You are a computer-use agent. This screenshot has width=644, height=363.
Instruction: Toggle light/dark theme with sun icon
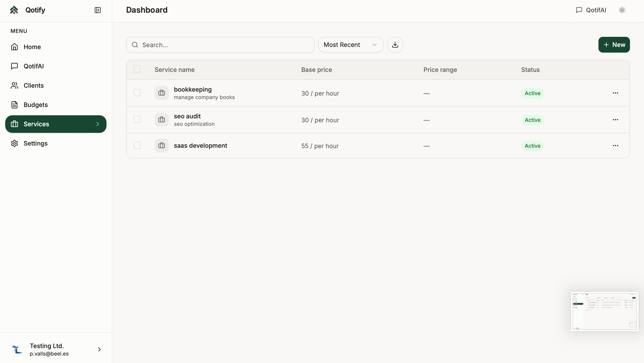(x=622, y=10)
